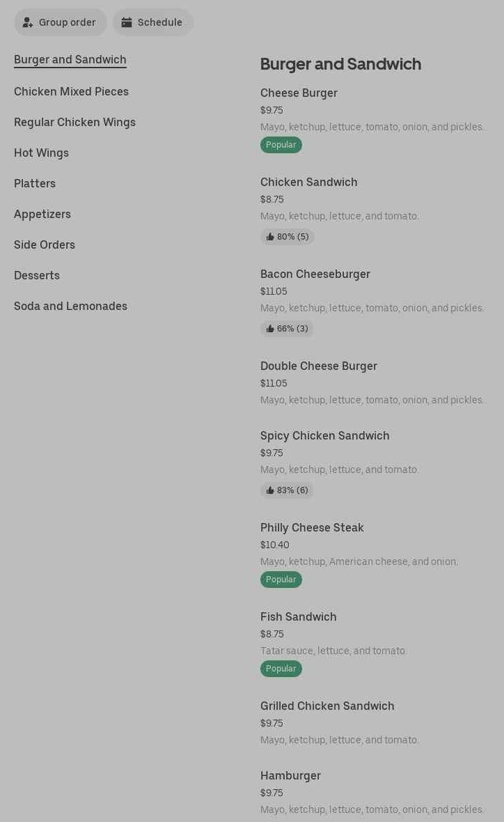Click the Group order person icon

(28, 22)
